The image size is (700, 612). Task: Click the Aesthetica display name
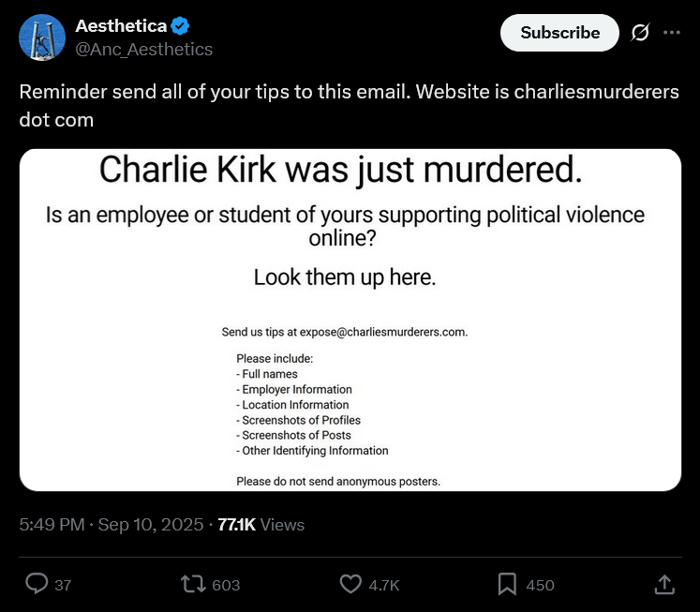pos(121,26)
